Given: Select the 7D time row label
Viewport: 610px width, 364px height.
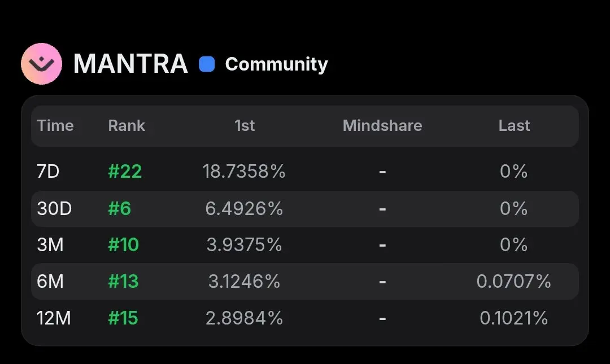Looking at the screenshot, I should [48, 172].
